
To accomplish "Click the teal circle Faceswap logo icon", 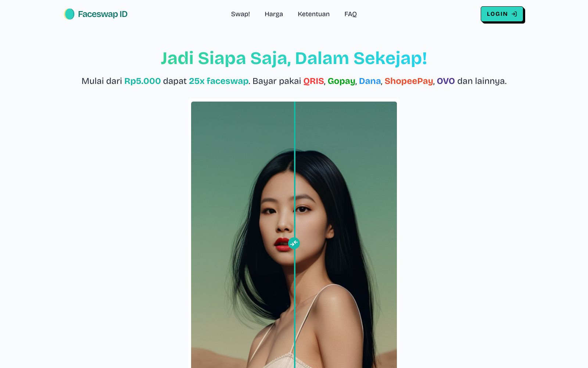I will click(x=69, y=14).
